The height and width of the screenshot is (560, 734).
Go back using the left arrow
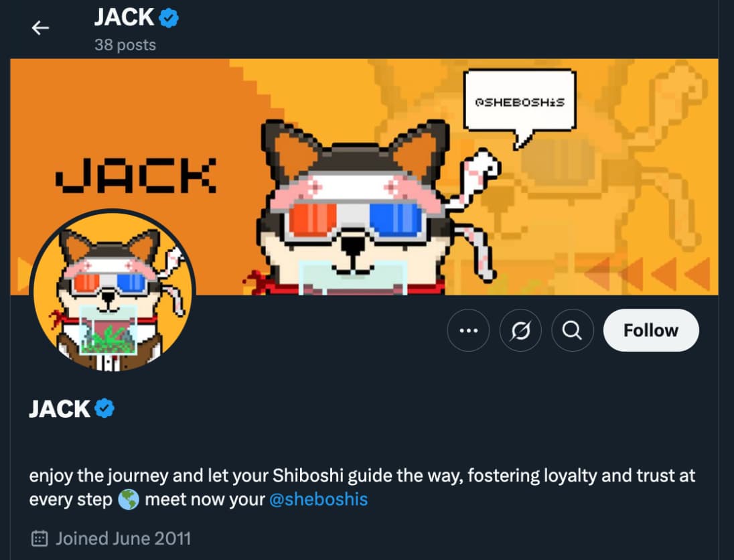(40, 28)
